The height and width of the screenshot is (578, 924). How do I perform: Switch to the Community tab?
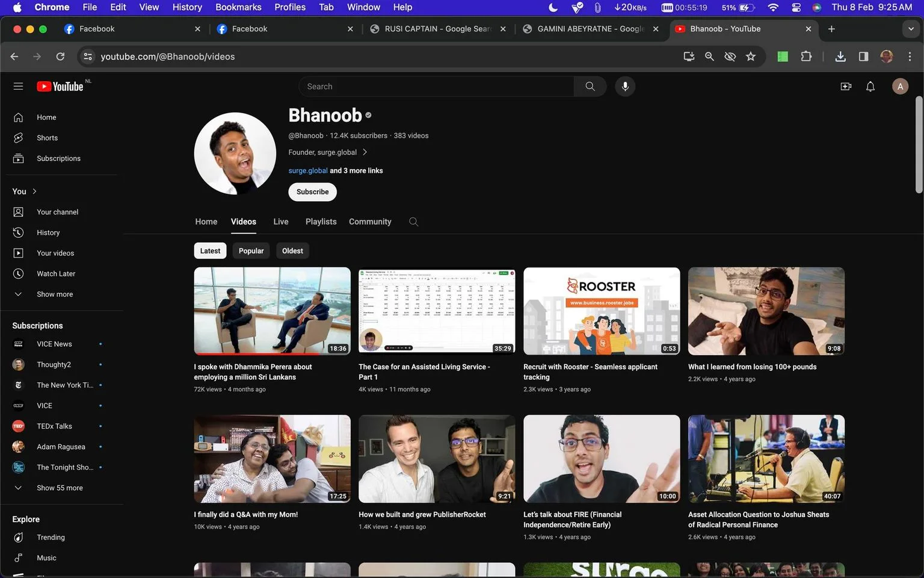tap(370, 222)
